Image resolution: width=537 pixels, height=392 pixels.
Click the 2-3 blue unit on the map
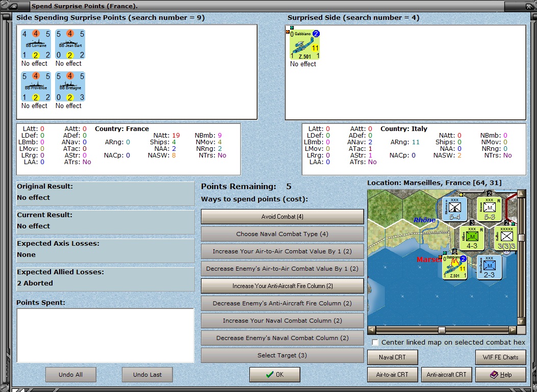click(489, 267)
